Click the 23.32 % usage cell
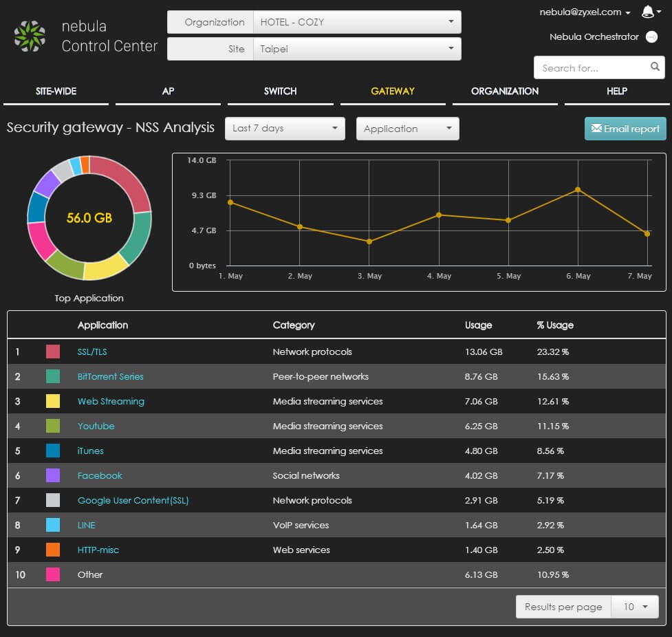Screen dimensions: 672x637 pyautogui.click(x=553, y=352)
